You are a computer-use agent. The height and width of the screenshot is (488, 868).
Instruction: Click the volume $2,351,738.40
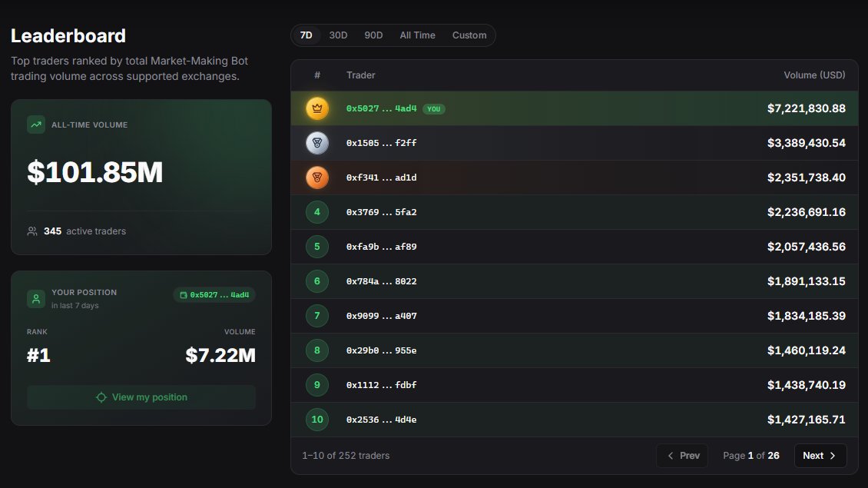[x=806, y=178]
